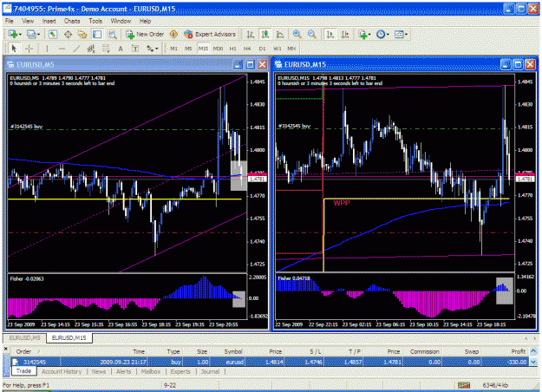Open the Journal tab in Terminal

(210, 371)
